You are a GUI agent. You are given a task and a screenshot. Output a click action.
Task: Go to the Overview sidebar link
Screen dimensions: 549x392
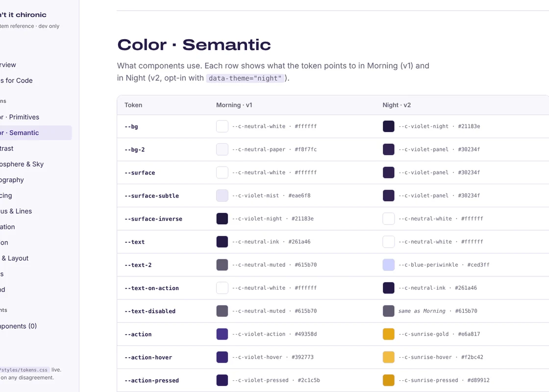[8, 65]
